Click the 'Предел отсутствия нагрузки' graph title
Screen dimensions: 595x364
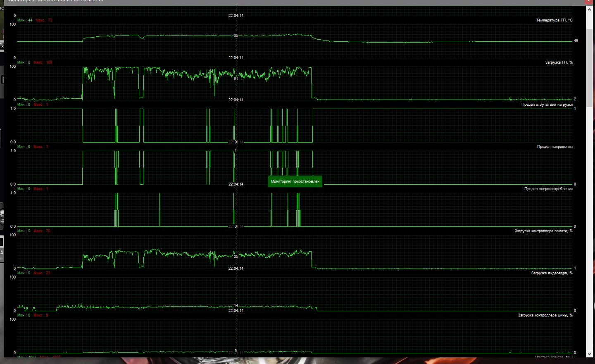point(547,105)
